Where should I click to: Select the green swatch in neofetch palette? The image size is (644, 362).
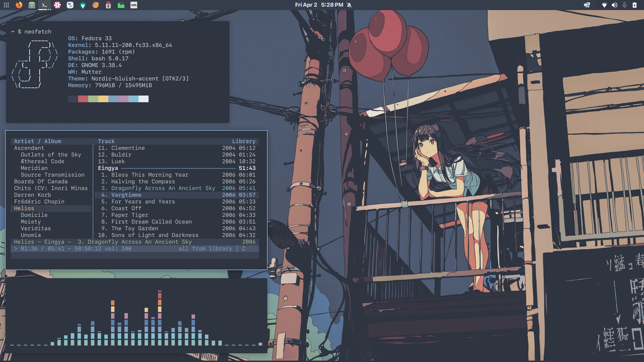point(93,99)
